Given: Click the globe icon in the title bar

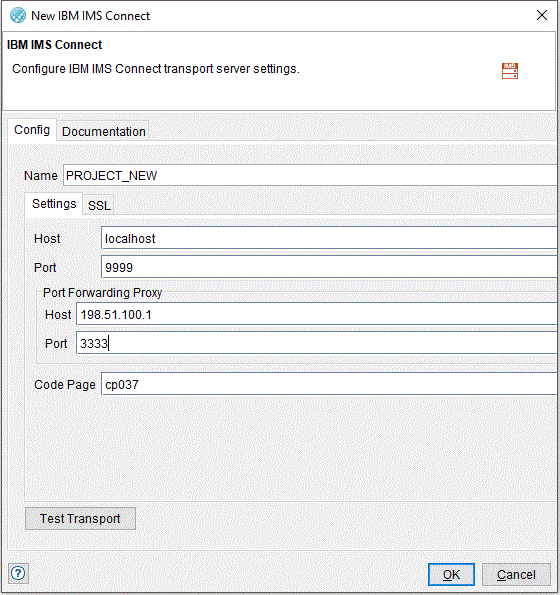Looking at the screenshot, I should 17,16.
